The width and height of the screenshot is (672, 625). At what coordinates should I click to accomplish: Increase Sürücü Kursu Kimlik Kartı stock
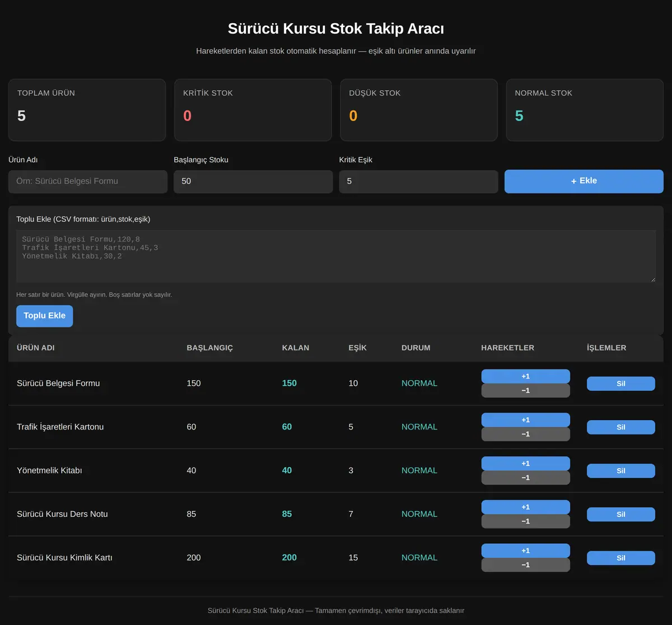click(x=525, y=551)
